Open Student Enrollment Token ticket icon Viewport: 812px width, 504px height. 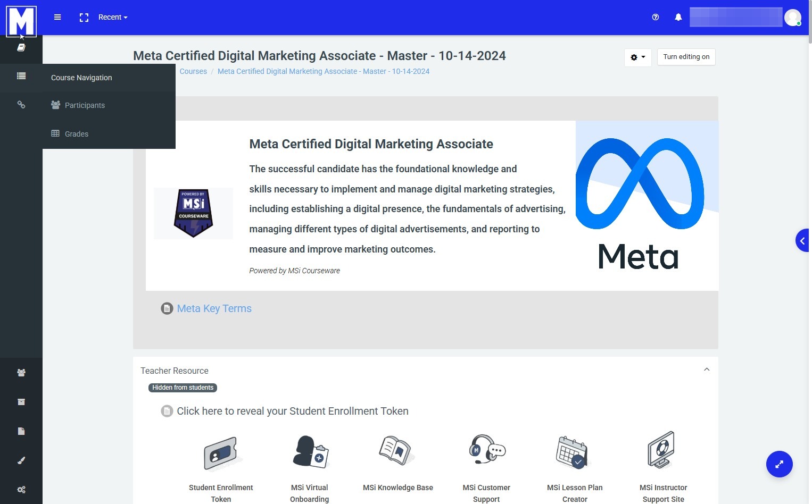coord(221,453)
